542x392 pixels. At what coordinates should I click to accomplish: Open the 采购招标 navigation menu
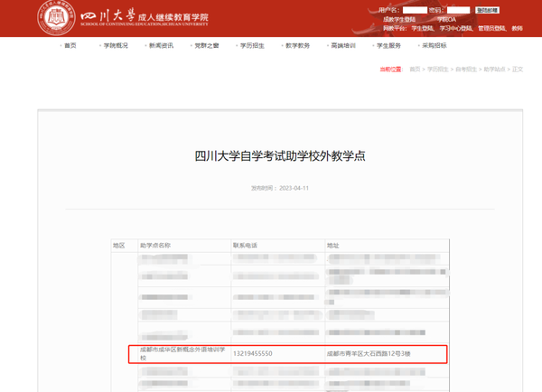[x=435, y=46]
